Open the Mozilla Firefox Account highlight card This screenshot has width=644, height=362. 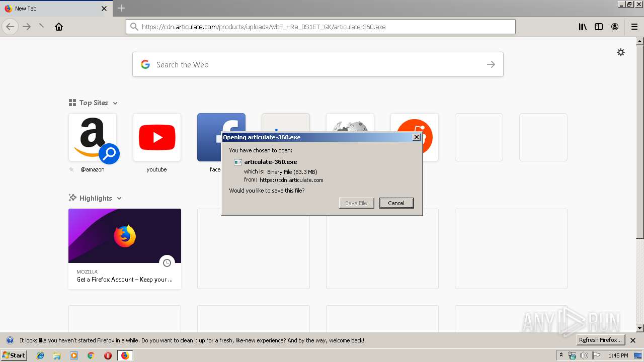[x=125, y=249]
